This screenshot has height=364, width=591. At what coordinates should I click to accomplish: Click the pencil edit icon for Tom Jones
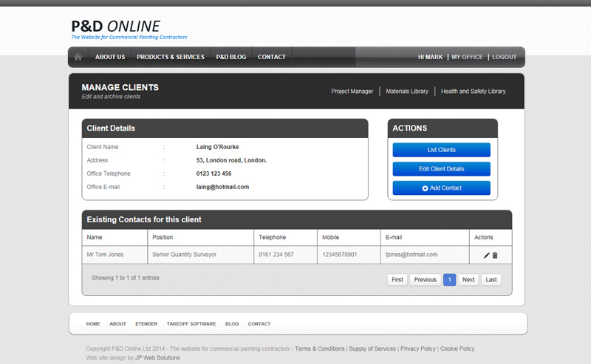pos(486,255)
